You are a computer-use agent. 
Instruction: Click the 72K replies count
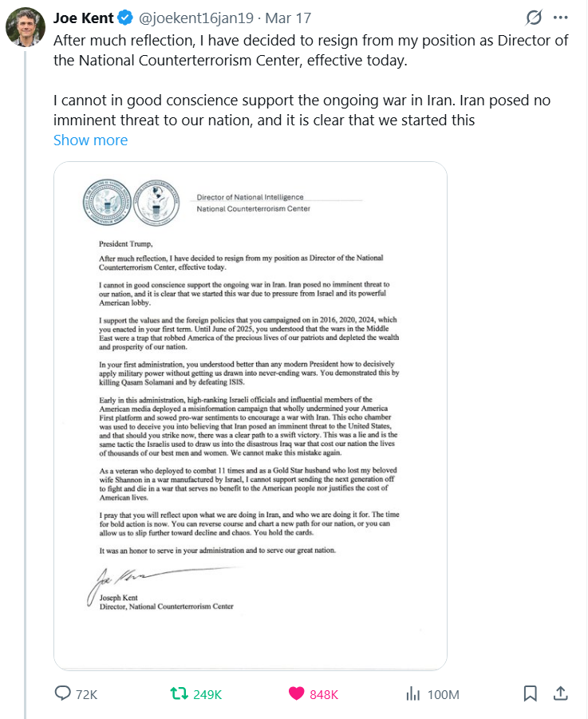pyautogui.click(x=86, y=694)
